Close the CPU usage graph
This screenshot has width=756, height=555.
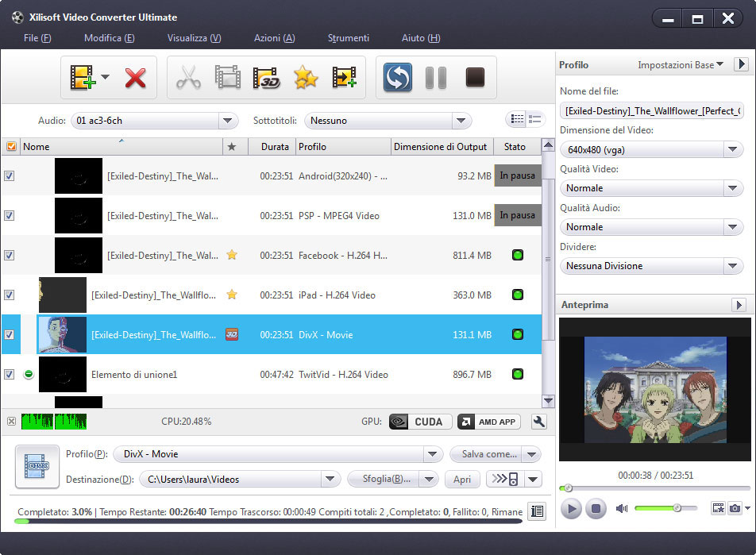pos(12,422)
